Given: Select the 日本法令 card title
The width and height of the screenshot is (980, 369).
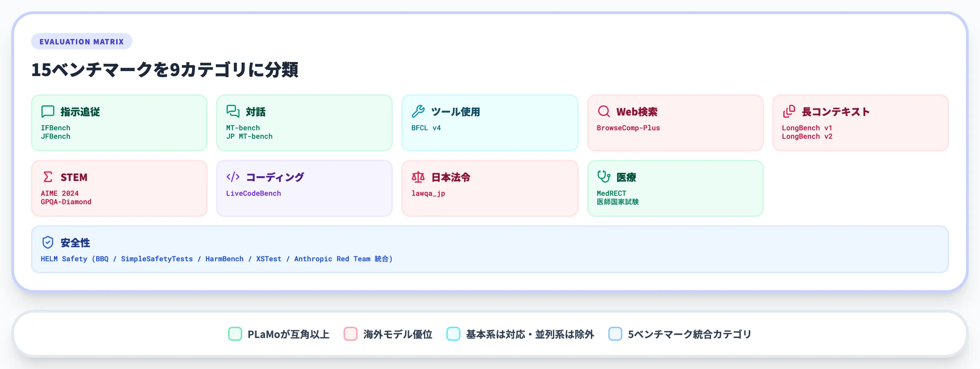Looking at the screenshot, I should click(x=451, y=177).
